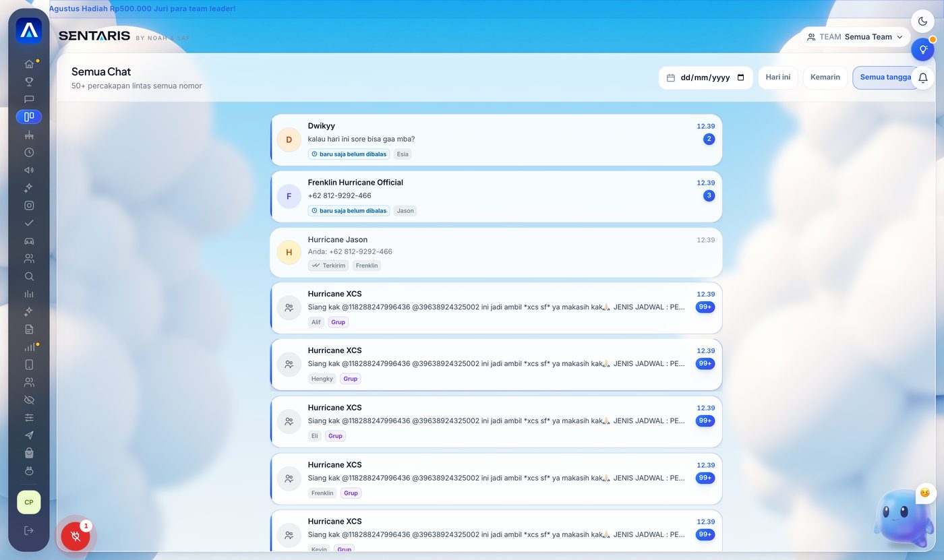The image size is (944, 560).
Task: Open the bar chart analytics icon
Action: pos(29,294)
